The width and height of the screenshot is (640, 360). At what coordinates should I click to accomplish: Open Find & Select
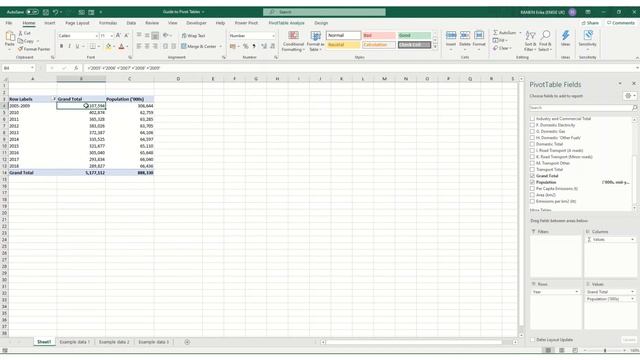[545, 41]
